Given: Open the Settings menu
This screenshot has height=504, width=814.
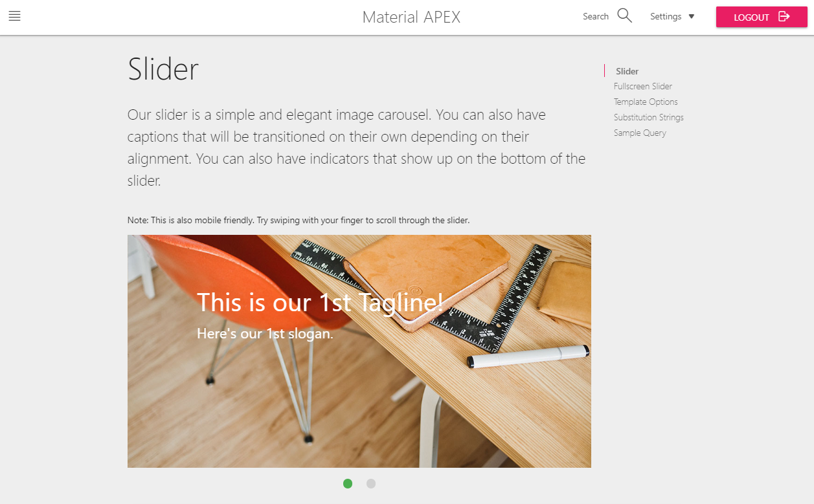Looking at the screenshot, I should point(672,17).
